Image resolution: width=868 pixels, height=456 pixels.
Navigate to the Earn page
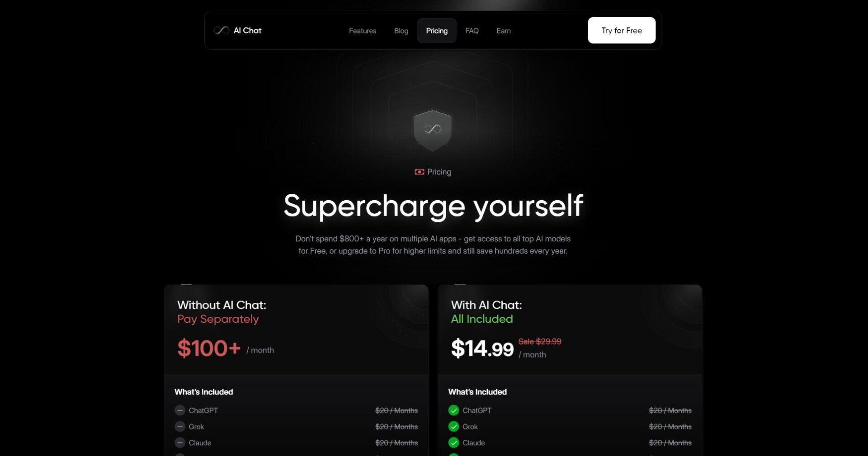[x=504, y=31]
